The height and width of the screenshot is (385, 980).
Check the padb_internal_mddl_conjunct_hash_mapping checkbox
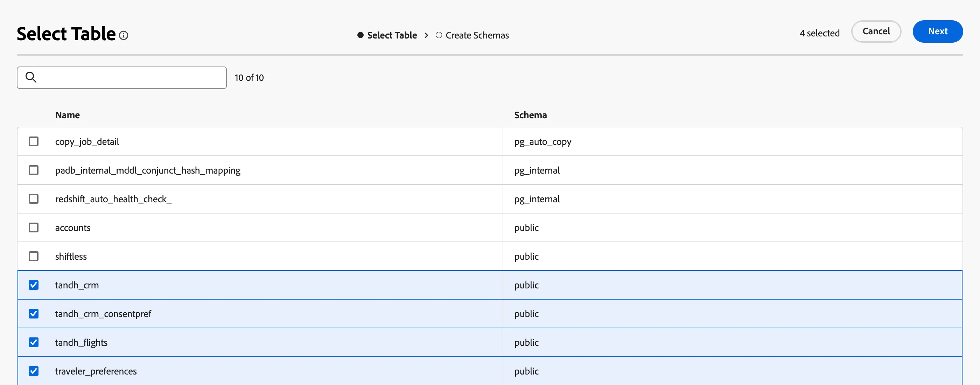34,170
